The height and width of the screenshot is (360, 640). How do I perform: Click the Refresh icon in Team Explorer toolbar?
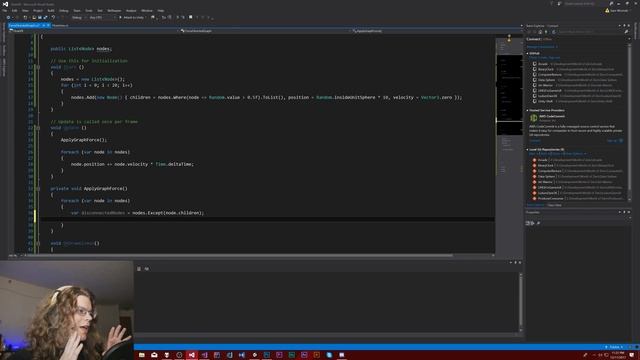[x=553, y=32]
